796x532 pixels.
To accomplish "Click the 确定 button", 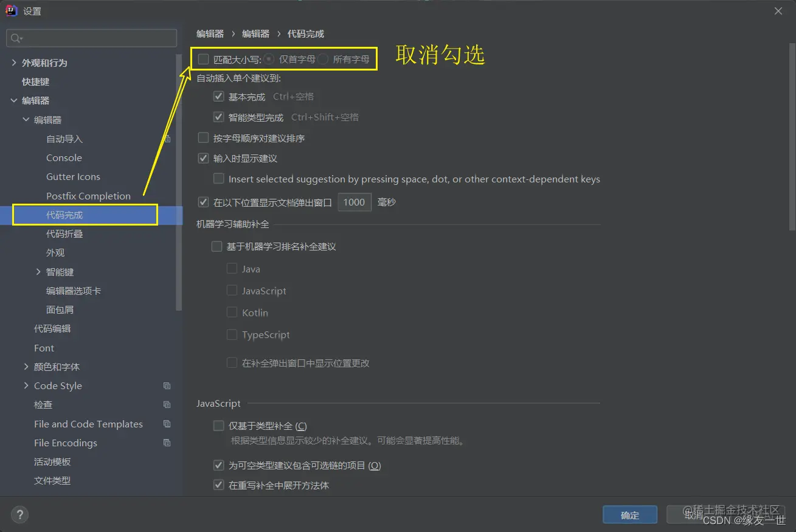I will click(x=630, y=514).
